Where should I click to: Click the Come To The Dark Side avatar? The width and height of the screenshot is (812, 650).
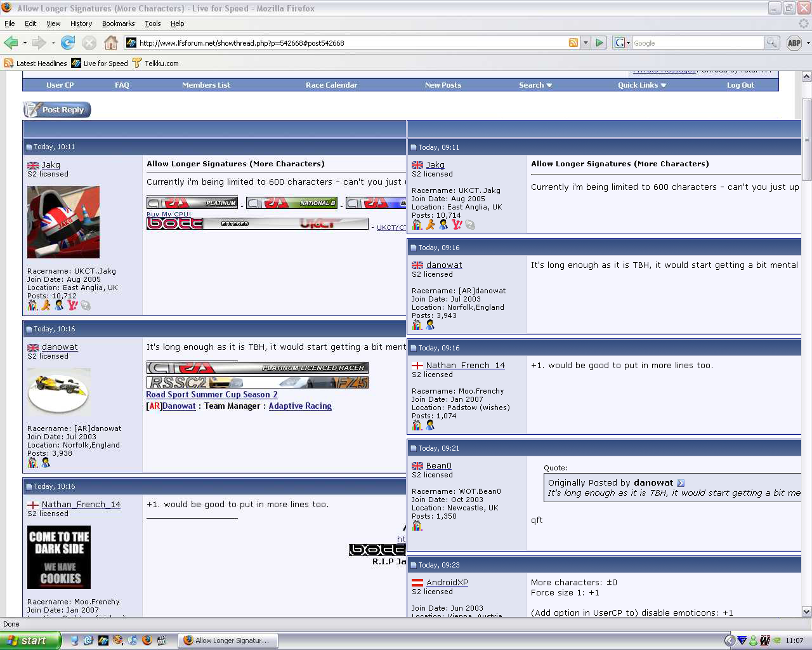click(59, 557)
